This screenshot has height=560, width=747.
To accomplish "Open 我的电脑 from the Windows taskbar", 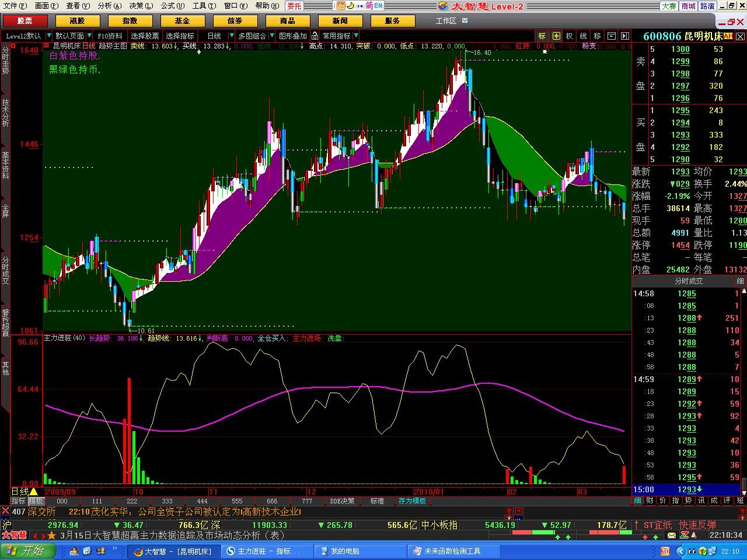I will click(344, 551).
